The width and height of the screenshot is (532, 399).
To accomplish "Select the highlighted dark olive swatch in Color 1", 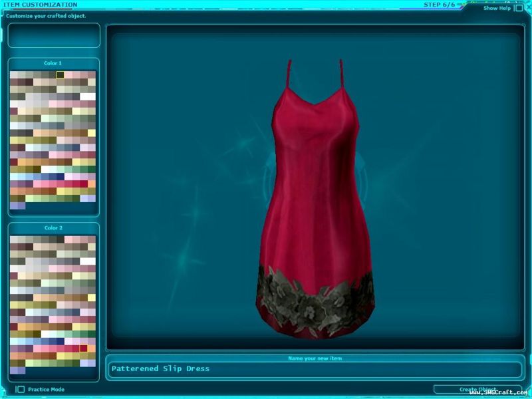I will point(60,75).
